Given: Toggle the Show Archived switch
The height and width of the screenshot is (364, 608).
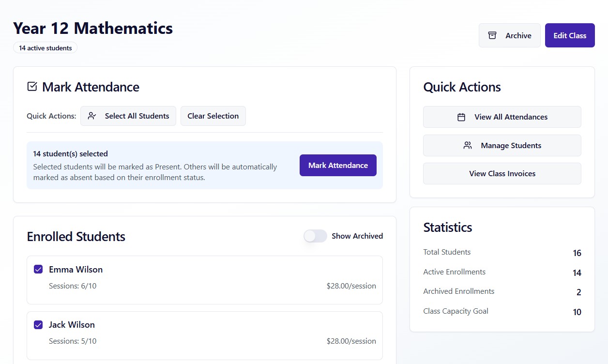Looking at the screenshot, I should pyautogui.click(x=315, y=236).
